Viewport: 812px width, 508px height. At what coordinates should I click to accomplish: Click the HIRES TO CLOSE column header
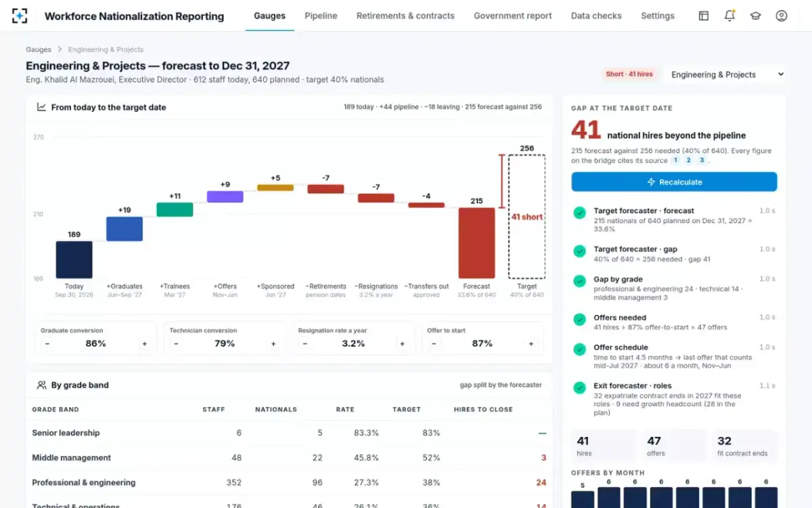coord(483,410)
